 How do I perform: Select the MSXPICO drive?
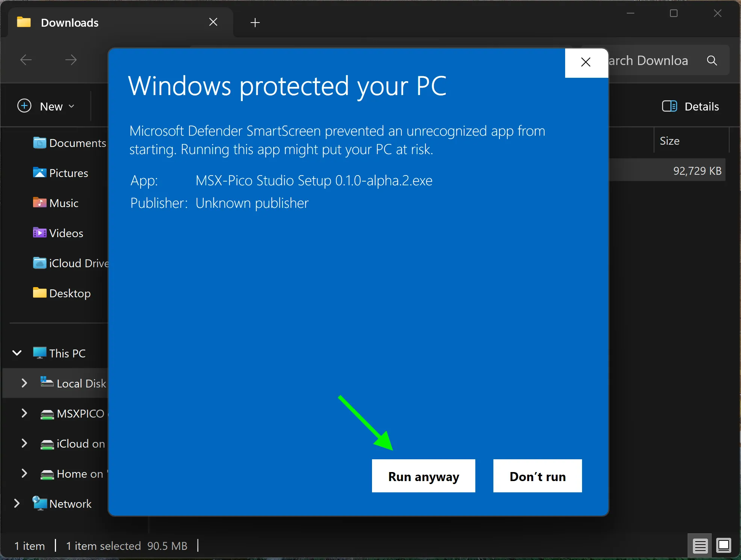(x=74, y=414)
